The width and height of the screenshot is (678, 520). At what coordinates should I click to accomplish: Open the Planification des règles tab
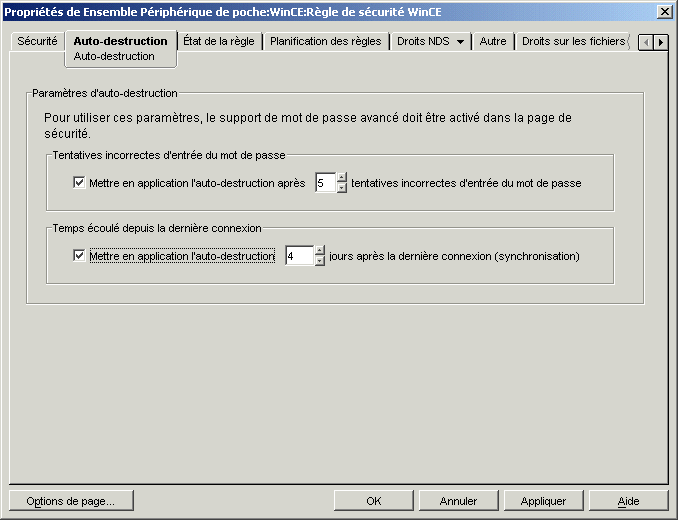point(326,41)
